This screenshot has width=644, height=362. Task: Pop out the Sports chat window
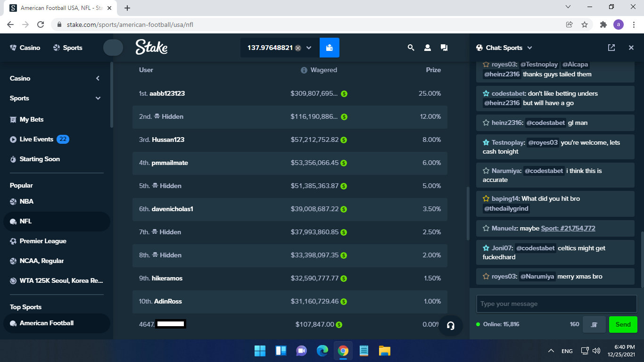coord(611,48)
